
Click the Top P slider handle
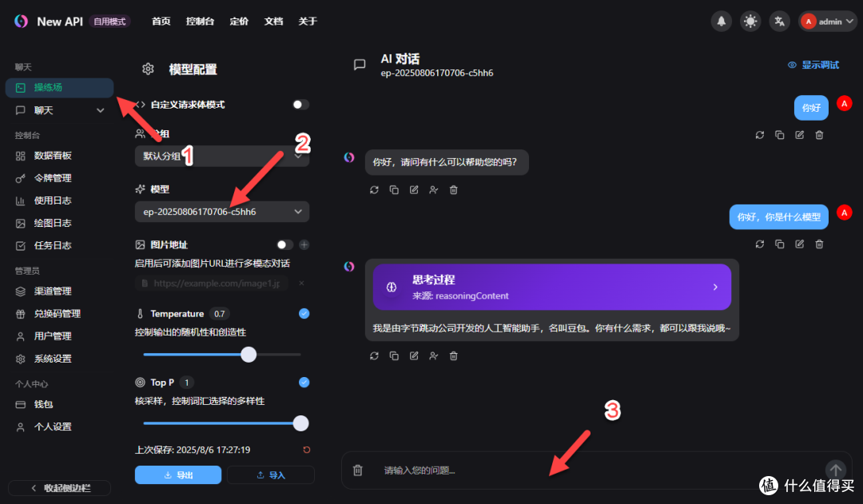[x=300, y=423]
